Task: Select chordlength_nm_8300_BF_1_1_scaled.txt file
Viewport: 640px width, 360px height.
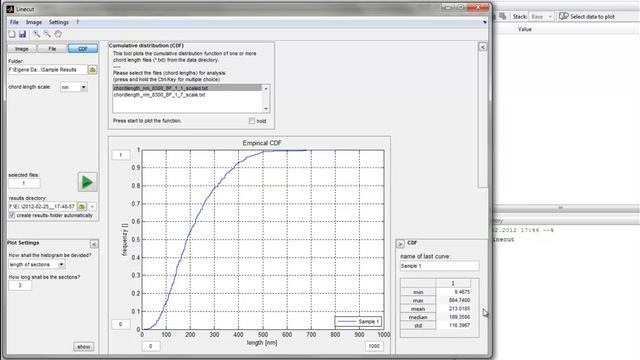Action: click(187, 88)
